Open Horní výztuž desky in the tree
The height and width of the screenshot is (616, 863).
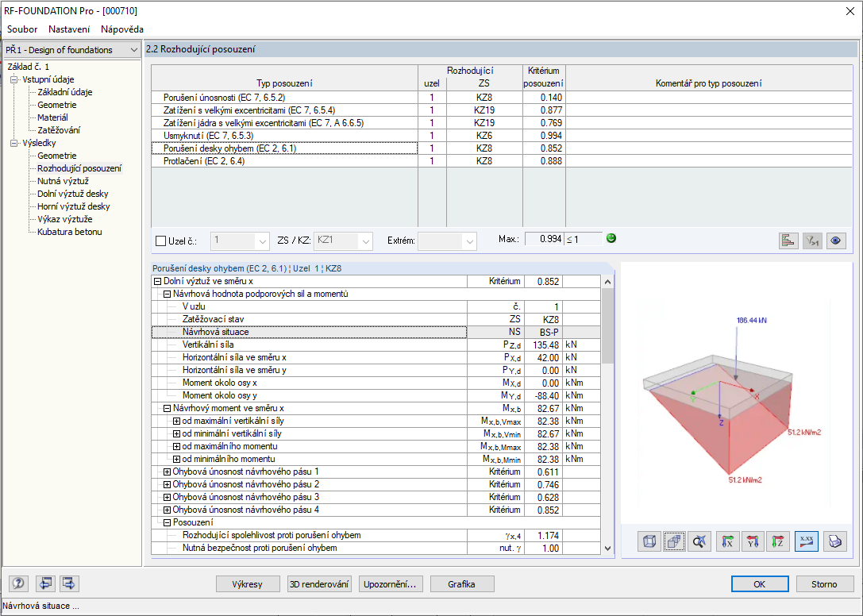click(74, 206)
